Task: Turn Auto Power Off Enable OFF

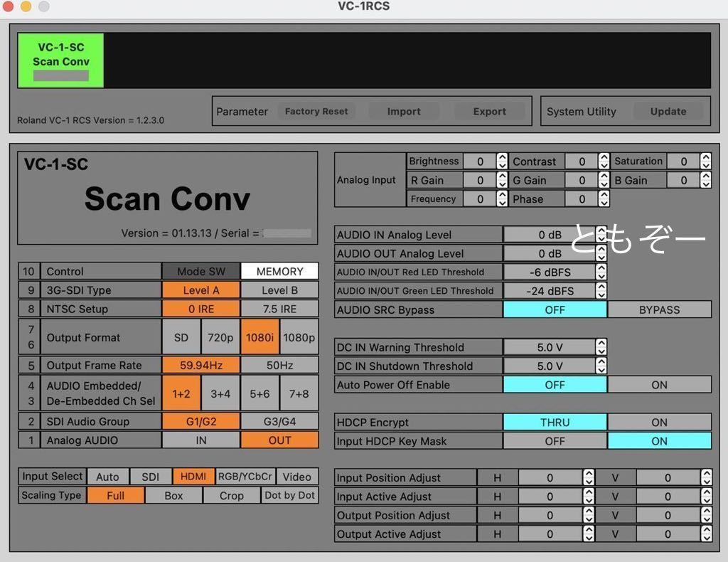Action: coord(555,385)
